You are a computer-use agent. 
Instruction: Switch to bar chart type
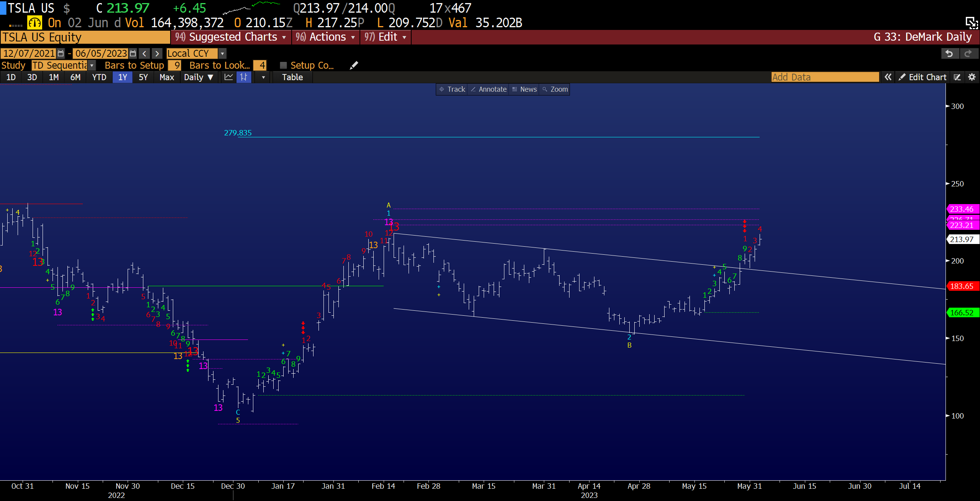pos(244,77)
